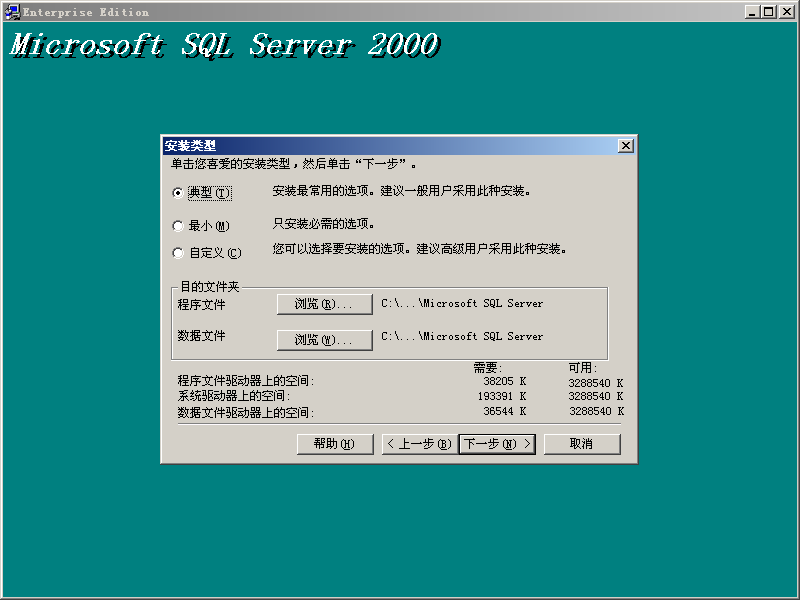Click the 数据文件驱动器上的空间 label
800x600 pixels.
point(246,412)
